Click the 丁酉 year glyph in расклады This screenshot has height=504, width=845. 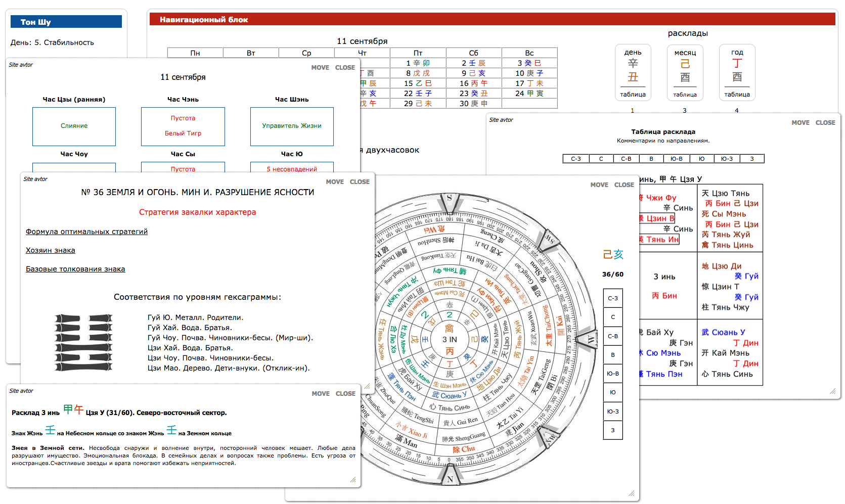click(x=737, y=70)
